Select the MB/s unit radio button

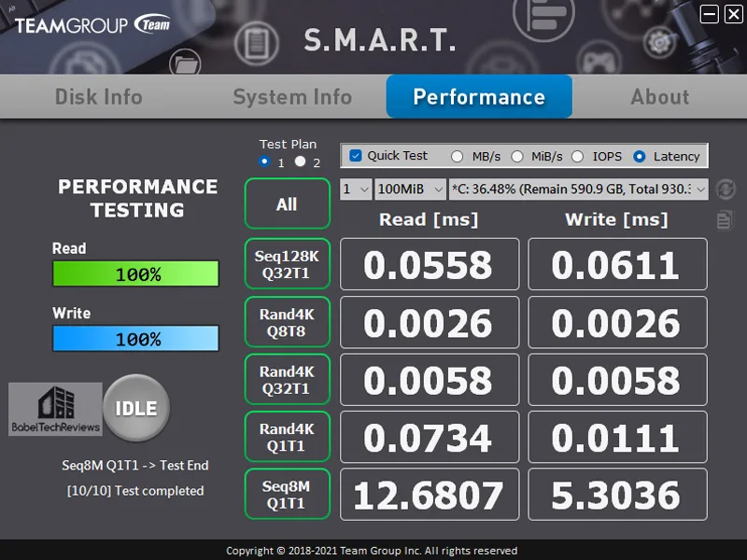[457, 156]
